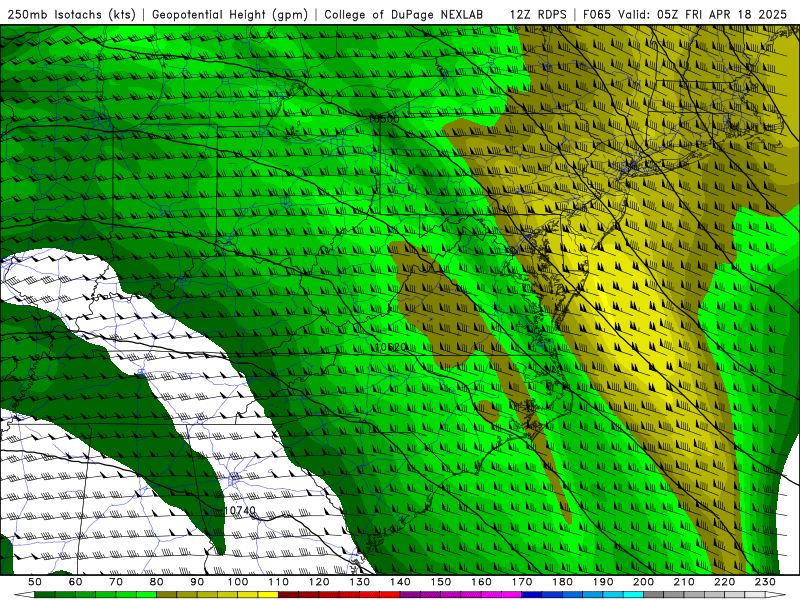Screen dimensions: 800x600
Task: Pick the brightest yellow swatch just before 110
Action: 268,595
